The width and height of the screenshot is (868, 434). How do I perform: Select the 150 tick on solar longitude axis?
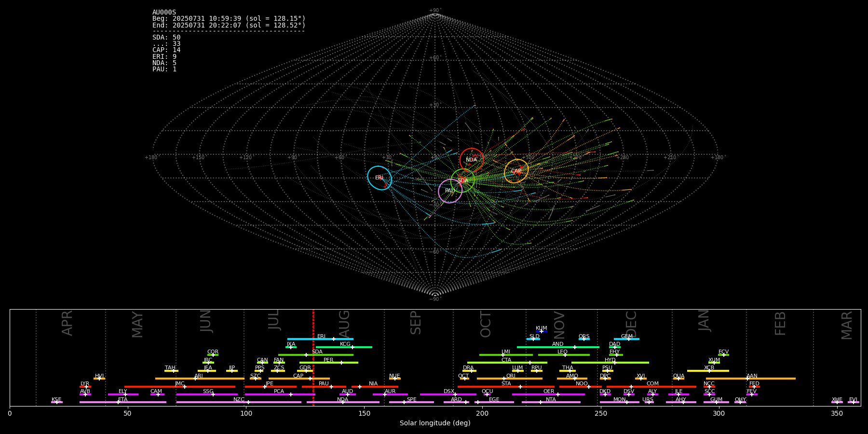(x=364, y=413)
